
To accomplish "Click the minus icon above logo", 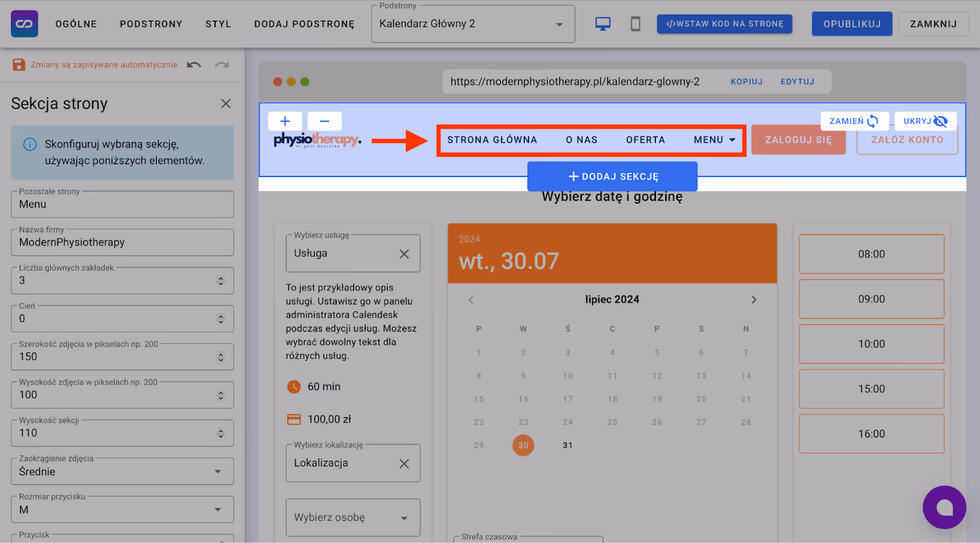I will tap(325, 121).
